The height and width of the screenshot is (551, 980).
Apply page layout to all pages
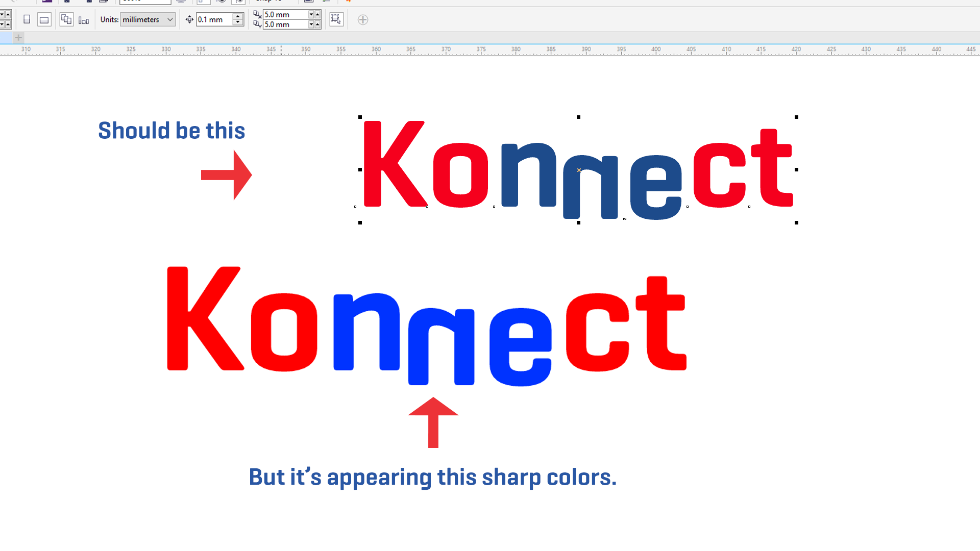(x=66, y=19)
